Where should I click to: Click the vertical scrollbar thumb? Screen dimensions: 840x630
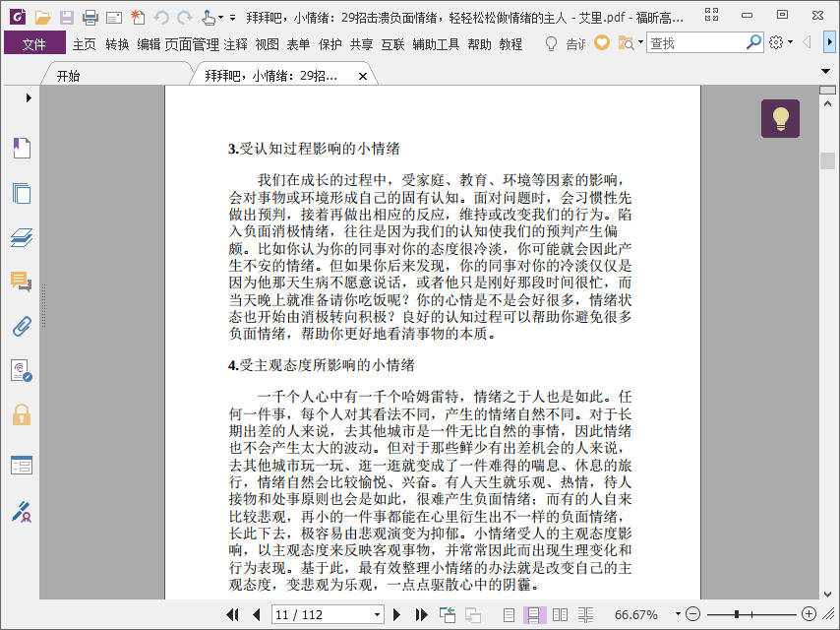coord(827,160)
